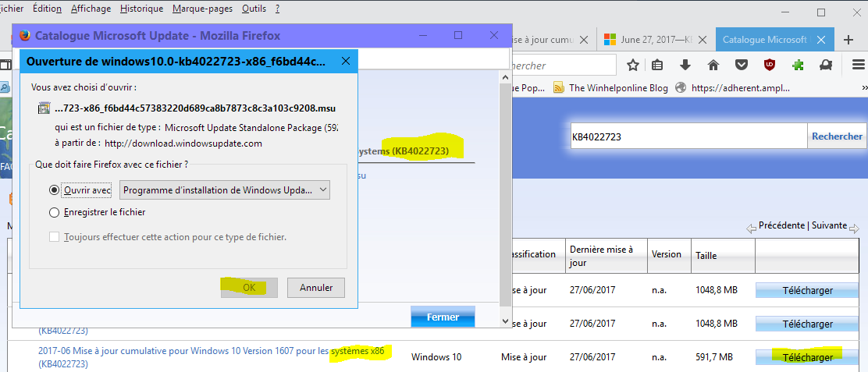
Task: Click the Précédente link
Action: (781, 225)
